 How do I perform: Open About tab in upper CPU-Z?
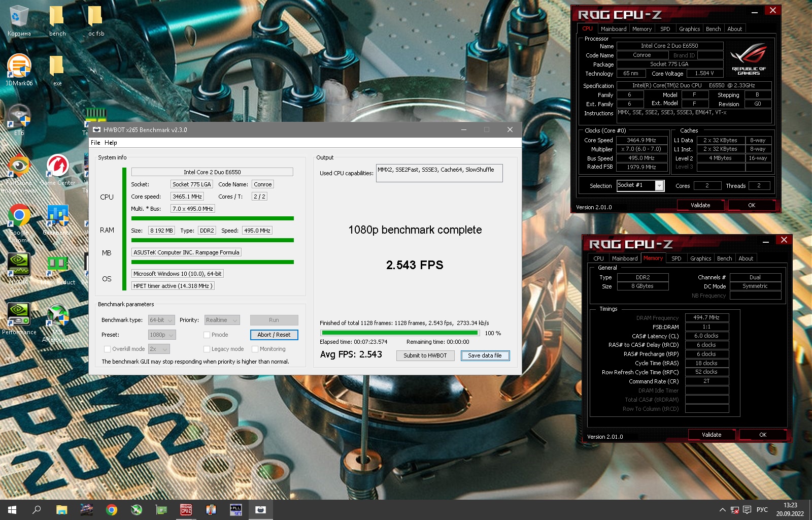coord(734,29)
